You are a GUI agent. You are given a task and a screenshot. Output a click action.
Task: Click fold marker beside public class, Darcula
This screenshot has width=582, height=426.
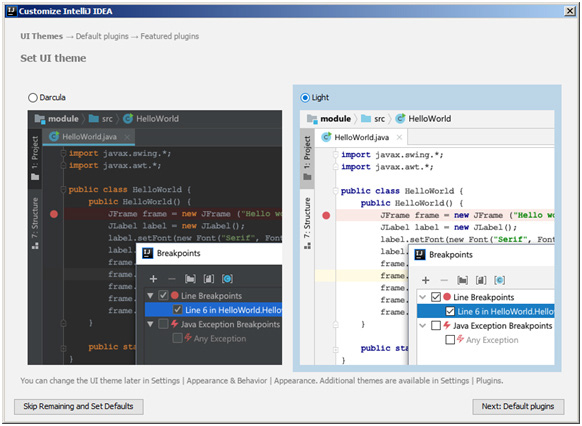[63, 190]
